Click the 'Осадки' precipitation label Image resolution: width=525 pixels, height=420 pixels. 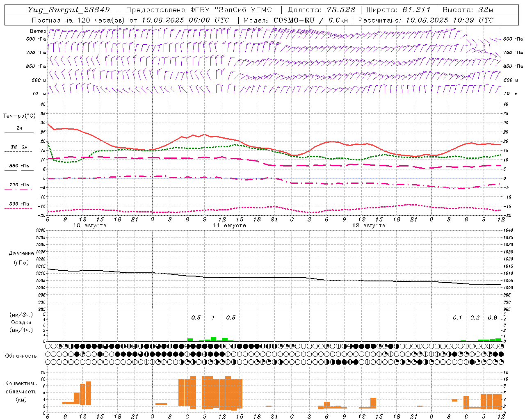pos(21,322)
